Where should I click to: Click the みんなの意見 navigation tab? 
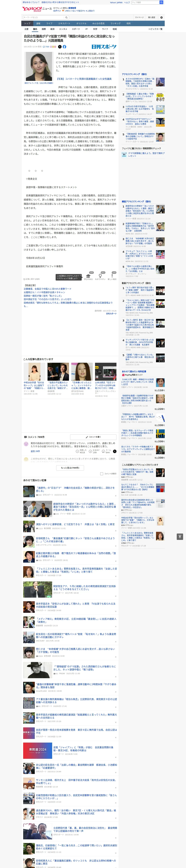pyautogui.click(x=98, y=24)
